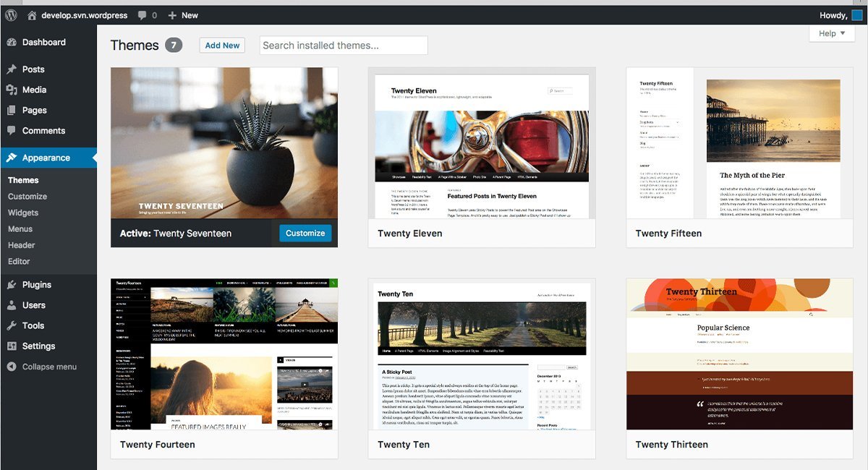Viewport: 868px width, 470px height.
Task: Click the WordPress logo icon
Action: pos(10,14)
